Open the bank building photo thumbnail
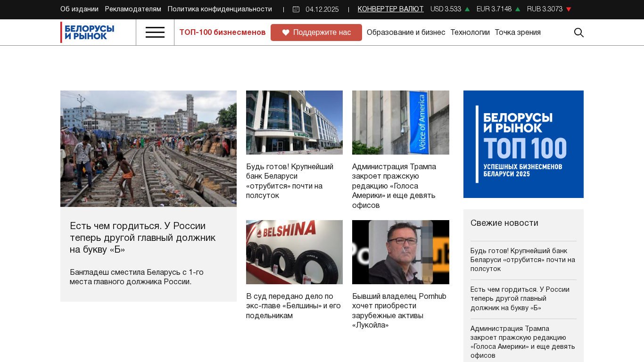This screenshot has height=362, width=644. (x=294, y=123)
